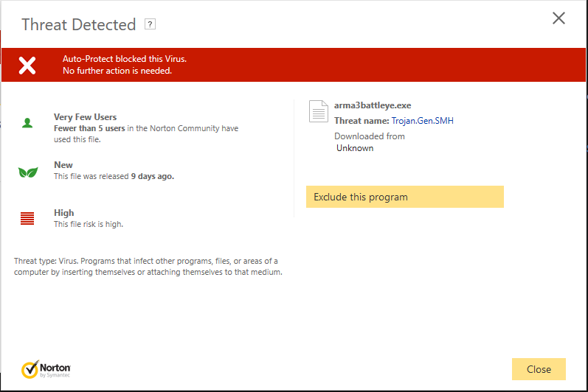Open the Trojan.Gen.SMH threat link
This screenshot has width=588, height=392.
pyautogui.click(x=422, y=121)
